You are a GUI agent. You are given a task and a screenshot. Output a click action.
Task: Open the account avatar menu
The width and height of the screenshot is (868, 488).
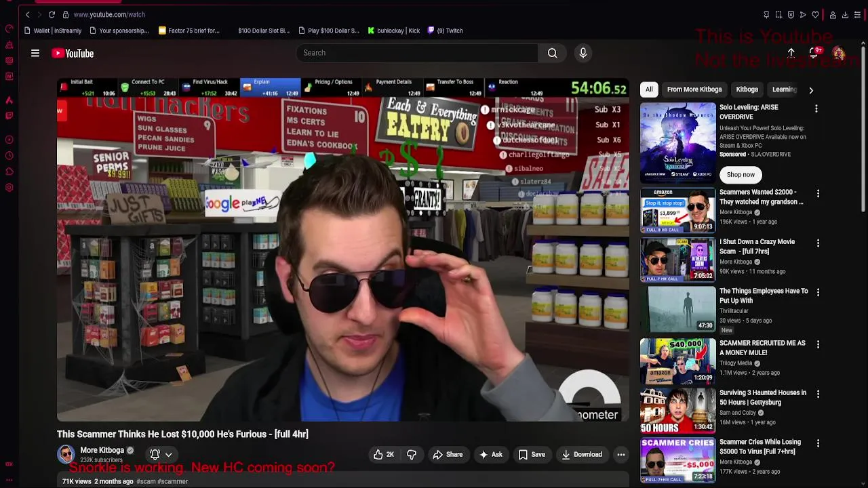tap(839, 53)
